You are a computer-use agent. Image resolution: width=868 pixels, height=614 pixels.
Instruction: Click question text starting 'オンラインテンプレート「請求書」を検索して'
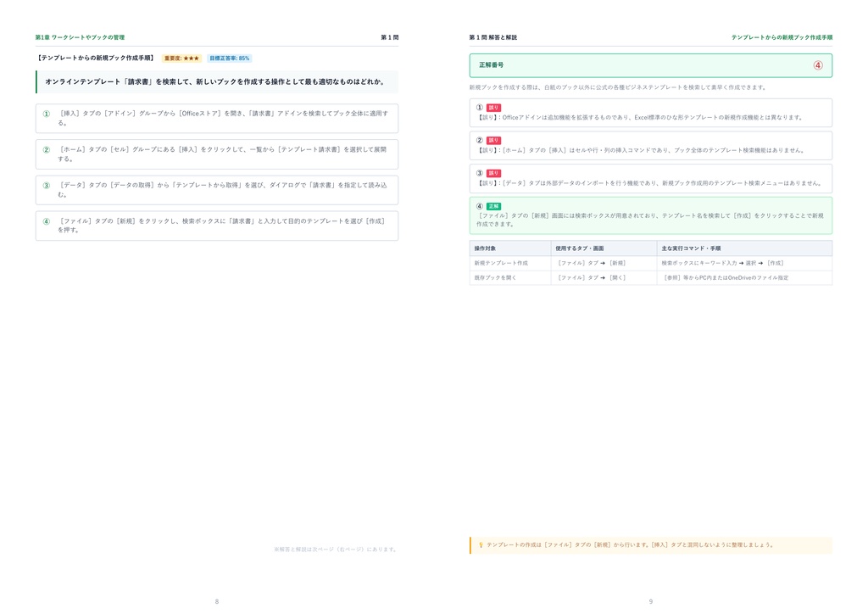point(214,82)
